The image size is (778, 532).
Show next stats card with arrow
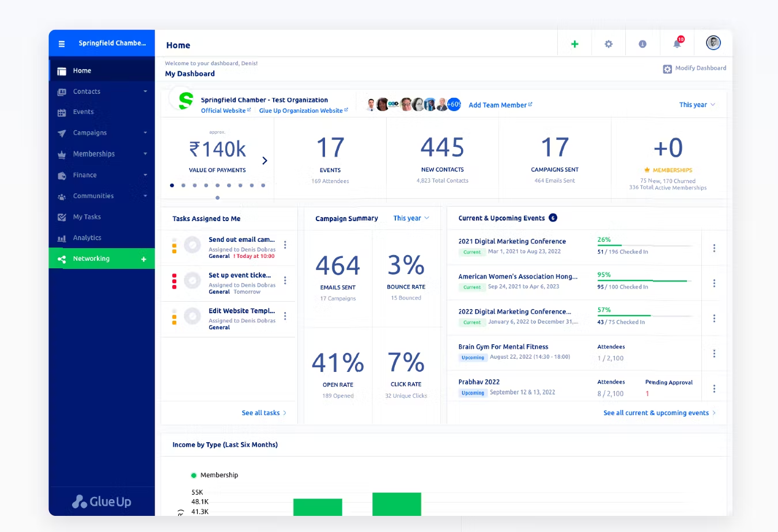[265, 161]
